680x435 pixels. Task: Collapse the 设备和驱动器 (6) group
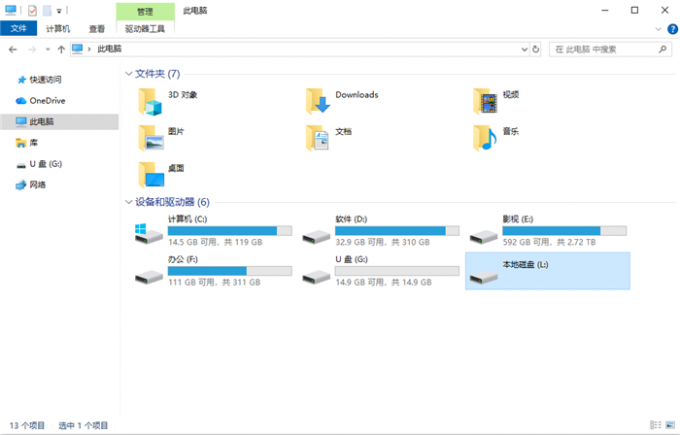click(x=128, y=202)
